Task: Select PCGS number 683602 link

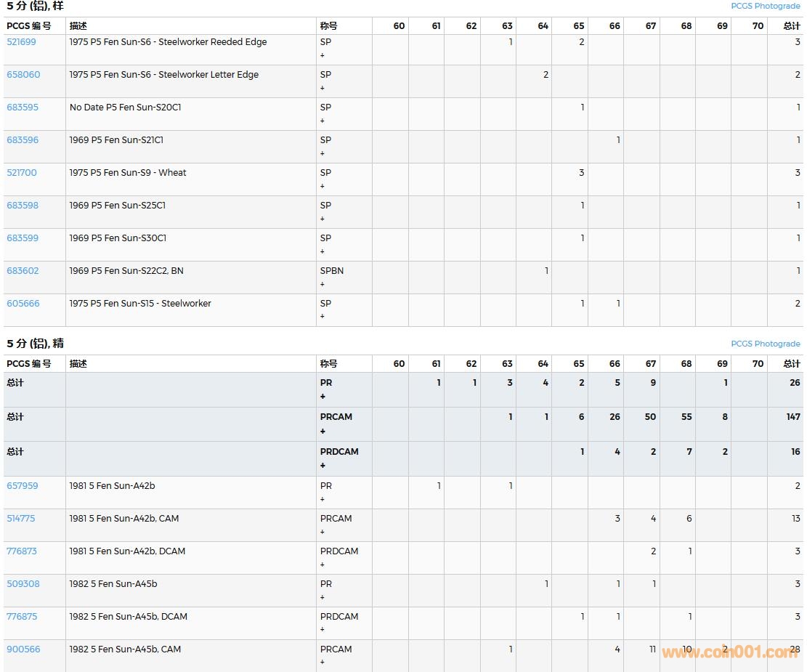Action: 23,271
